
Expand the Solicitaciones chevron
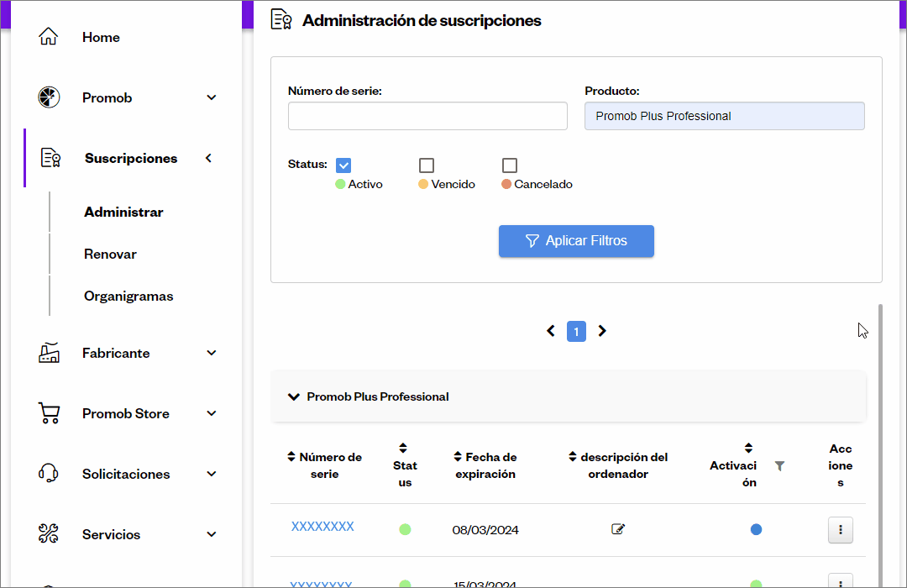(x=212, y=474)
